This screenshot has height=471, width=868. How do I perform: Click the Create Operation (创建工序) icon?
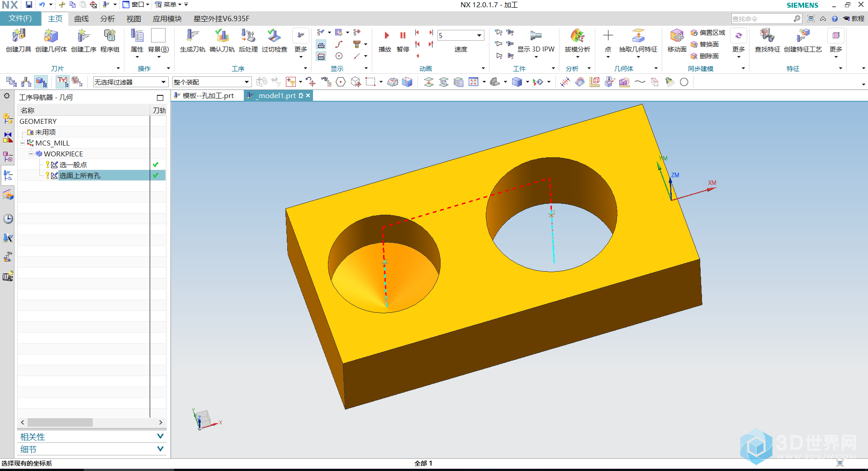click(x=84, y=40)
